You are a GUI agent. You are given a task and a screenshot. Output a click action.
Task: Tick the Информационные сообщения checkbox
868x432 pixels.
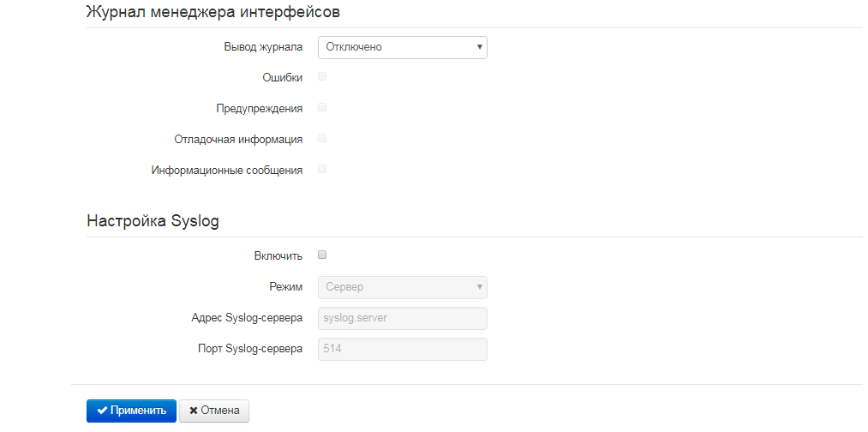[322, 170]
